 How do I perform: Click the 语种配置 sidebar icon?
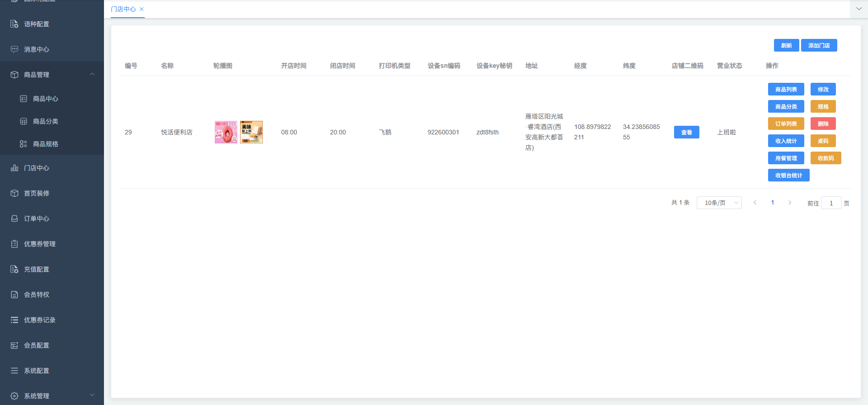[x=14, y=24]
